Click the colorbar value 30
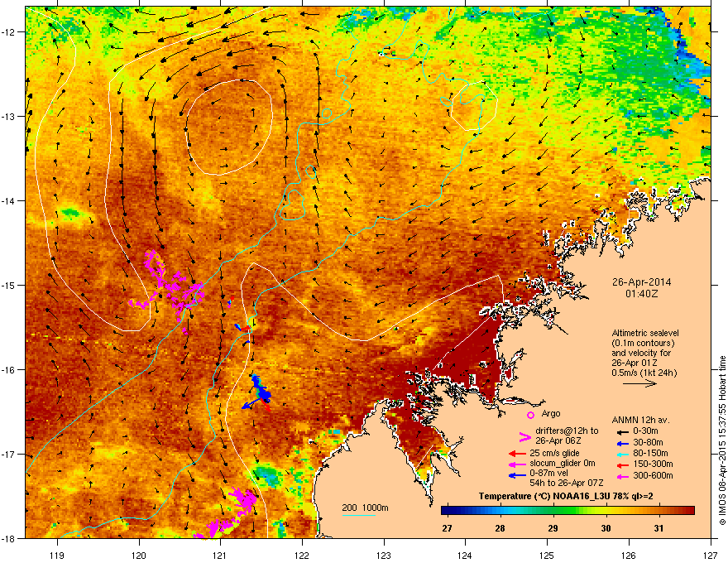 606,528
